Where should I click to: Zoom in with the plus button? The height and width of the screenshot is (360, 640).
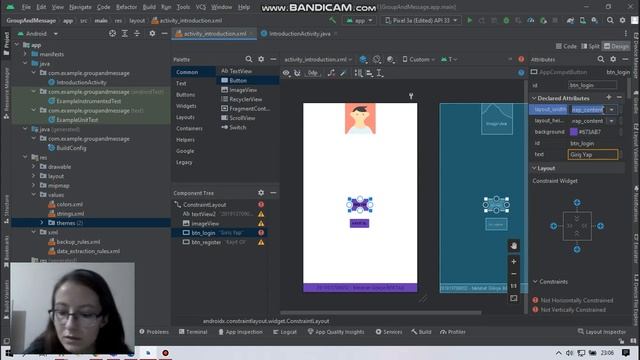point(513,261)
